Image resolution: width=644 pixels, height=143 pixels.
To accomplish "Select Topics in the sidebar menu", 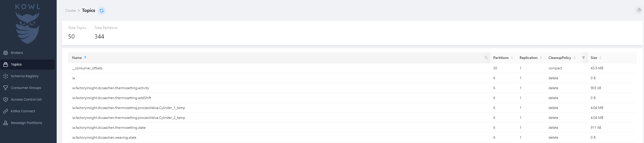I will [x=16, y=65].
